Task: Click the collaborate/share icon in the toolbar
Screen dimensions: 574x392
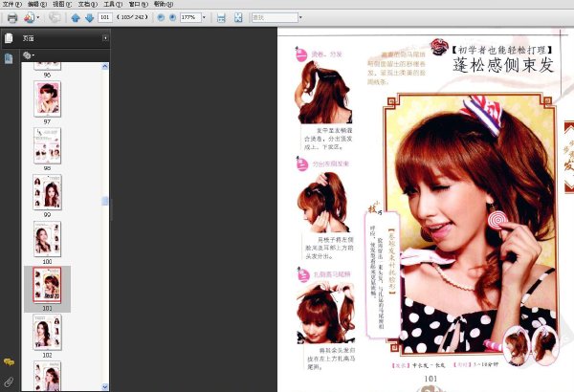Action: [29, 17]
